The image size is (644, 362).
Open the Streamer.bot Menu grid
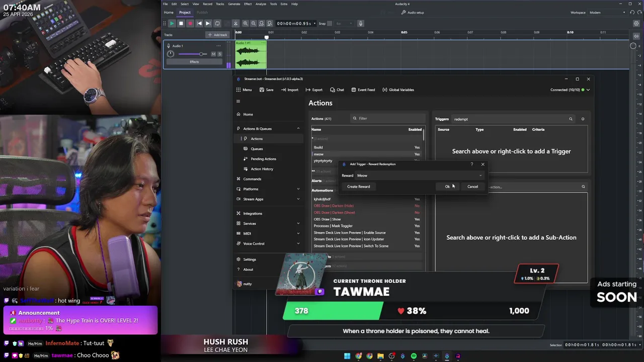click(x=244, y=90)
